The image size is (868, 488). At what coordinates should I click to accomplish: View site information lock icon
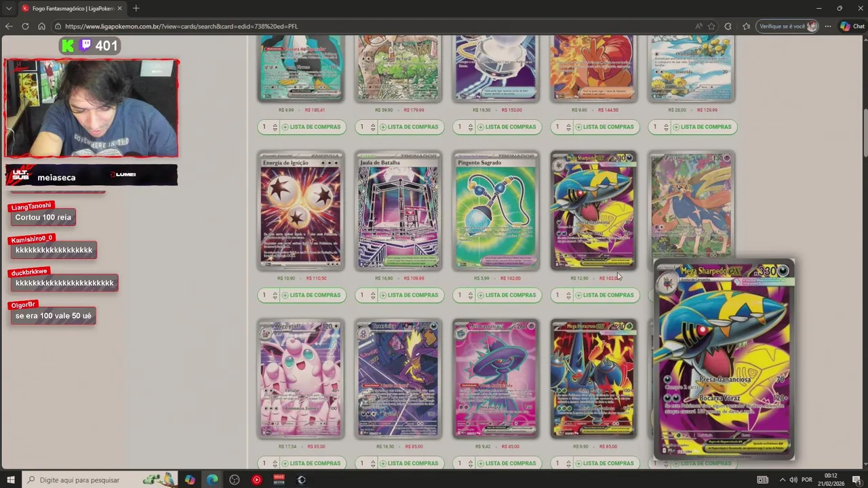(58, 26)
